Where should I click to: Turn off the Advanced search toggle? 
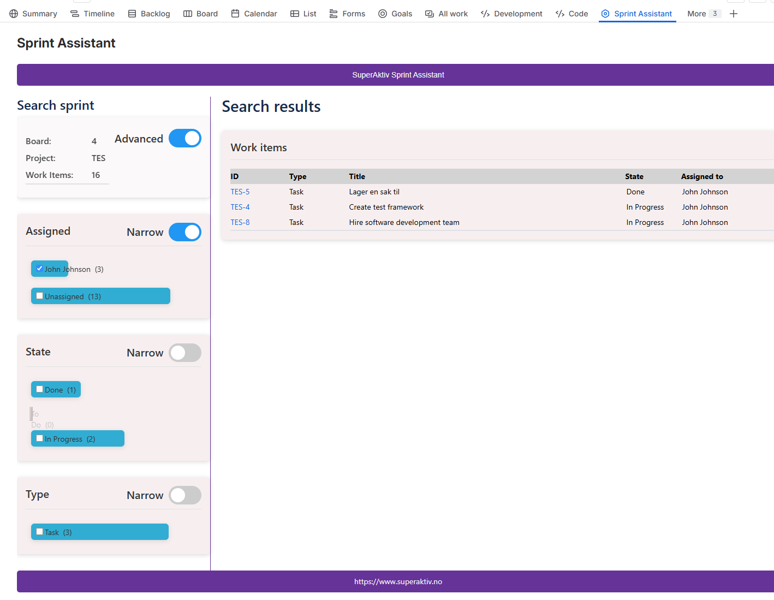[185, 139]
